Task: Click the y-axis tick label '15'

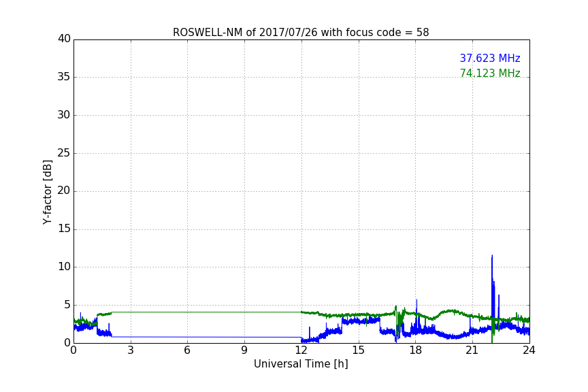Action: (x=64, y=229)
